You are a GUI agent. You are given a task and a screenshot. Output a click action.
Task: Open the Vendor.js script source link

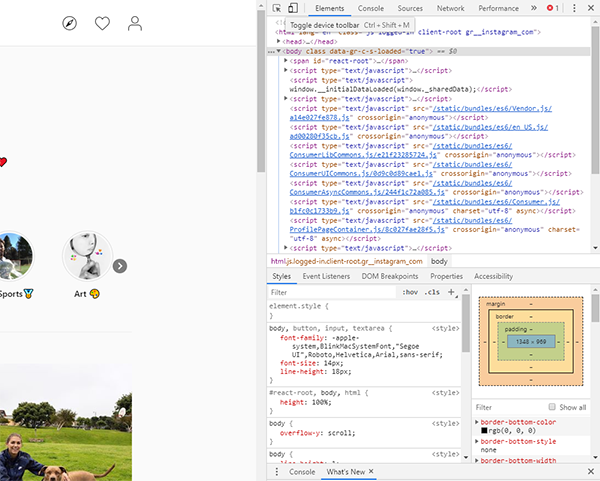[x=492, y=108]
